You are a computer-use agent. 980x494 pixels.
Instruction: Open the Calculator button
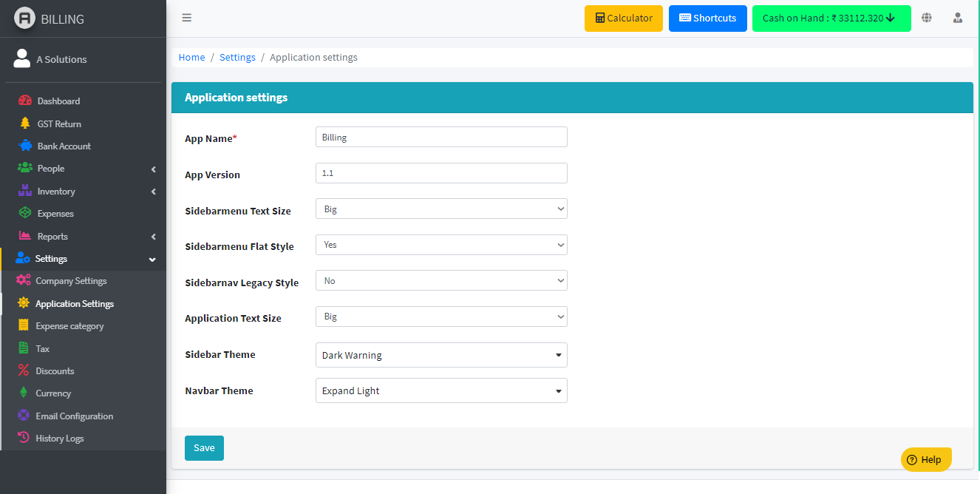click(624, 18)
